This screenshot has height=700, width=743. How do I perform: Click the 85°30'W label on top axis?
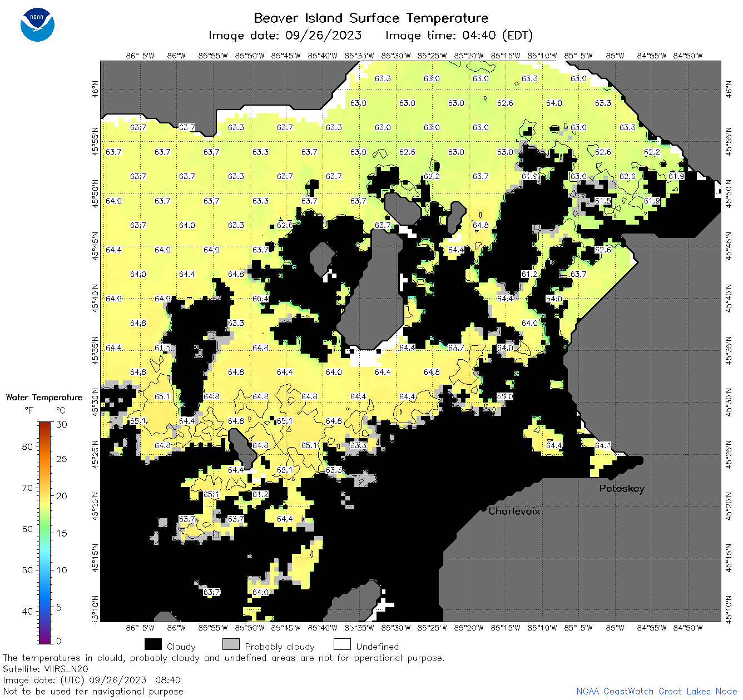396,56
